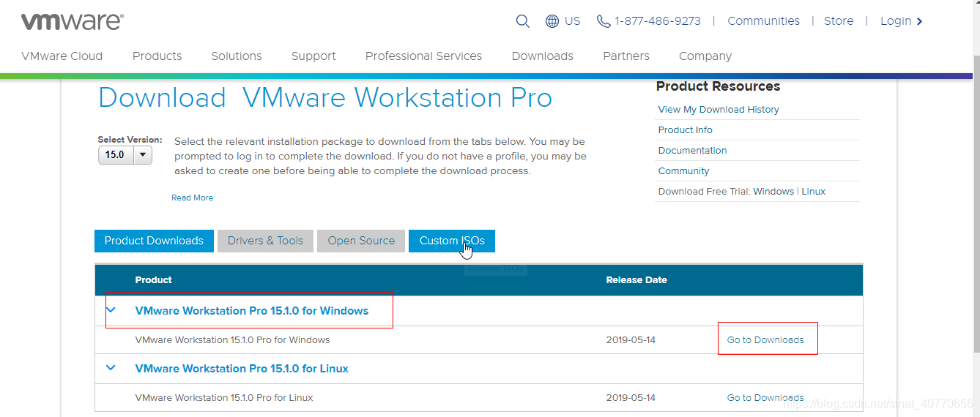Open the Community resource link
Image resolution: width=980 pixels, height=417 pixels.
pyautogui.click(x=684, y=171)
